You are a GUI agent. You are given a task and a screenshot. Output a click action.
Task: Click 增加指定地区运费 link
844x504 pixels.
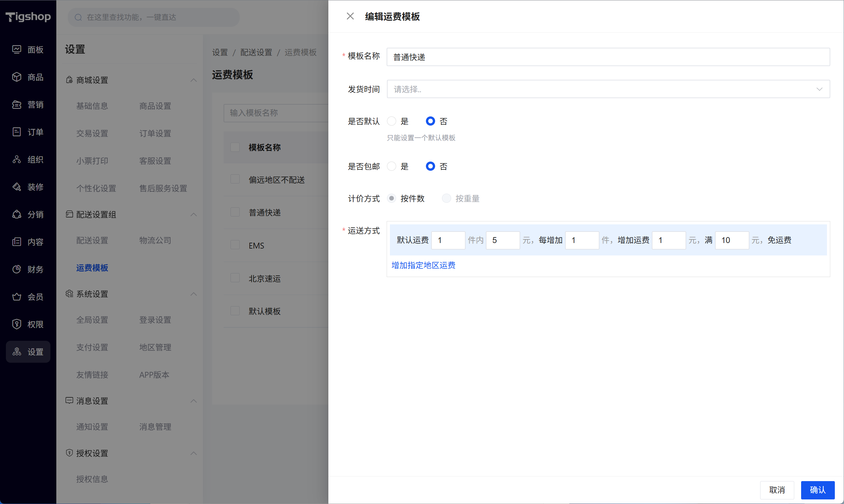tap(423, 265)
